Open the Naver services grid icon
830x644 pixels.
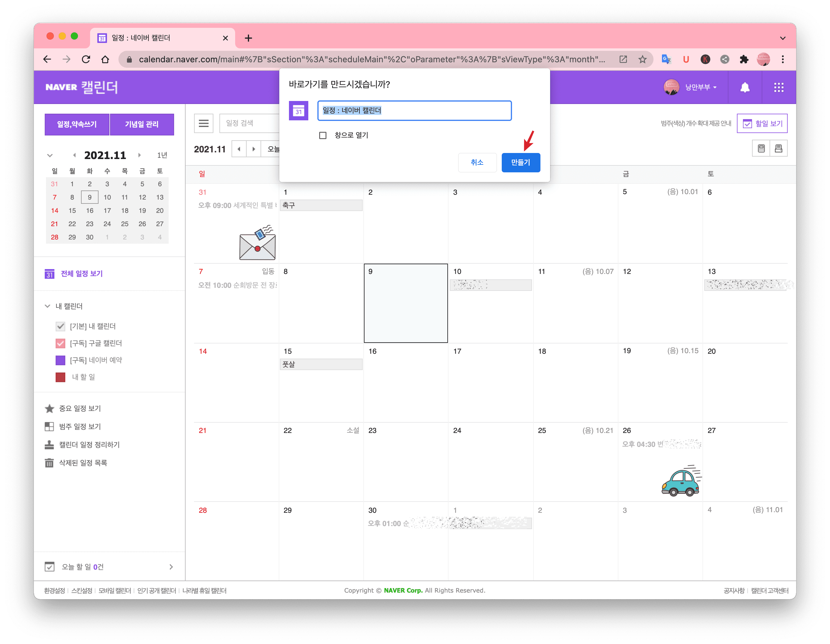(x=779, y=87)
